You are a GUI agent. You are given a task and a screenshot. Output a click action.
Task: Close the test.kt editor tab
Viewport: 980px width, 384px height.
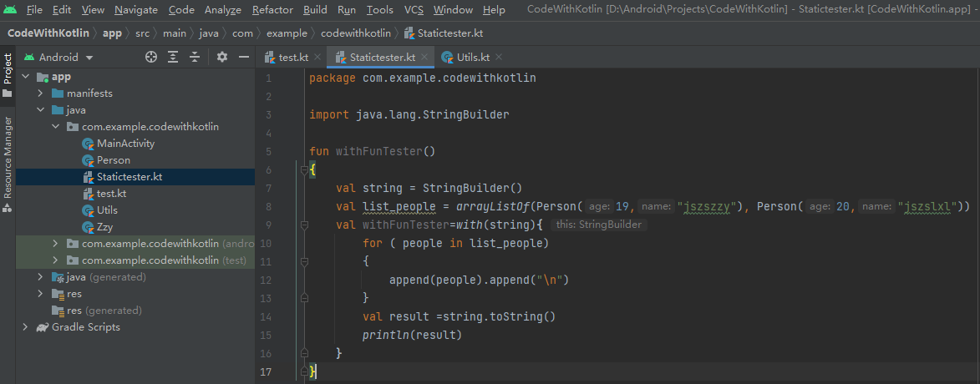click(x=318, y=58)
